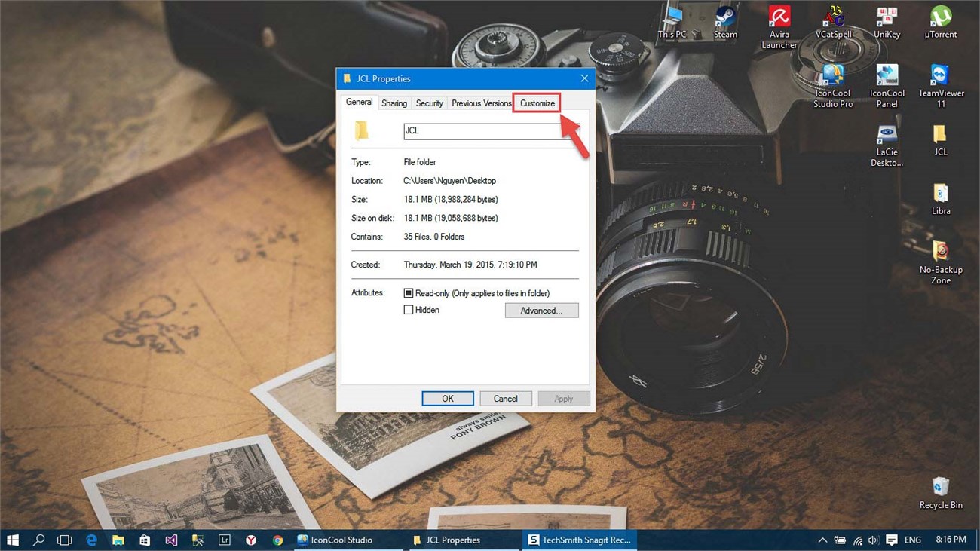Viewport: 980px width, 551px height.
Task: Open File Explorer from the taskbar
Action: coord(118,540)
